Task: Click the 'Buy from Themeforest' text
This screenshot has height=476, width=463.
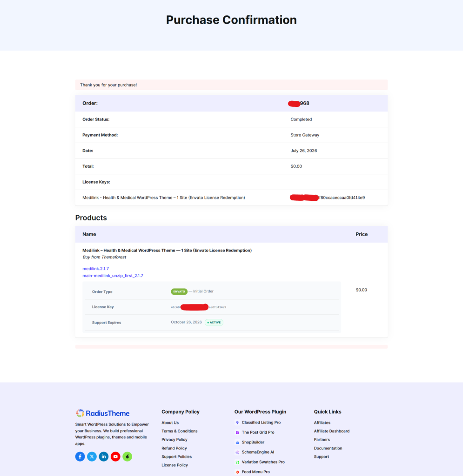Action: click(x=104, y=257)
